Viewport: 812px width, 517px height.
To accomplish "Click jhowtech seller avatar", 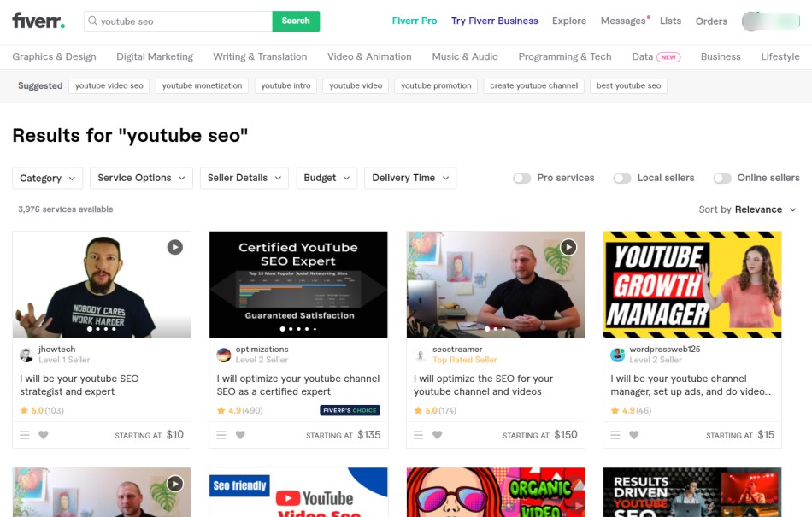I will click(26, 355).
